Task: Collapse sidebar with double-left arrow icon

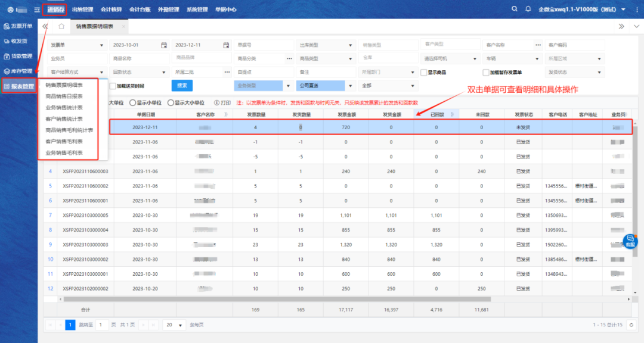Action: point(45,27)
